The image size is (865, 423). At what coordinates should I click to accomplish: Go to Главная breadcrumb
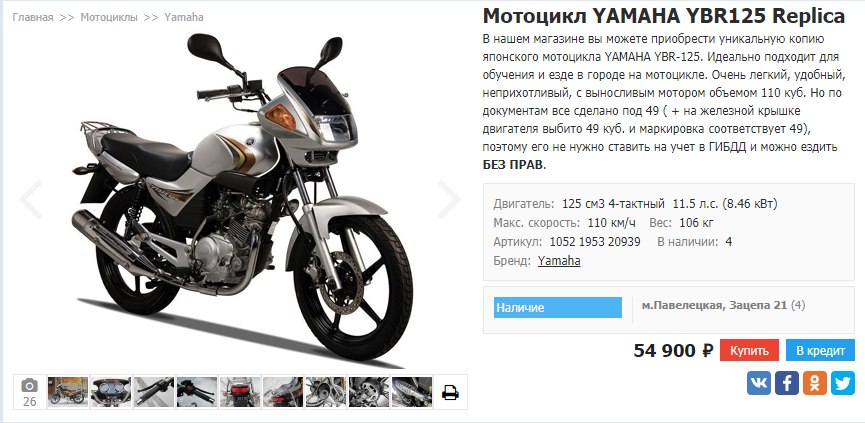(33, 17)
